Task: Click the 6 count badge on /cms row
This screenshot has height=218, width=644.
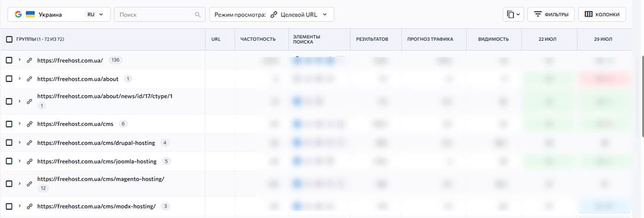Action: 123,124
